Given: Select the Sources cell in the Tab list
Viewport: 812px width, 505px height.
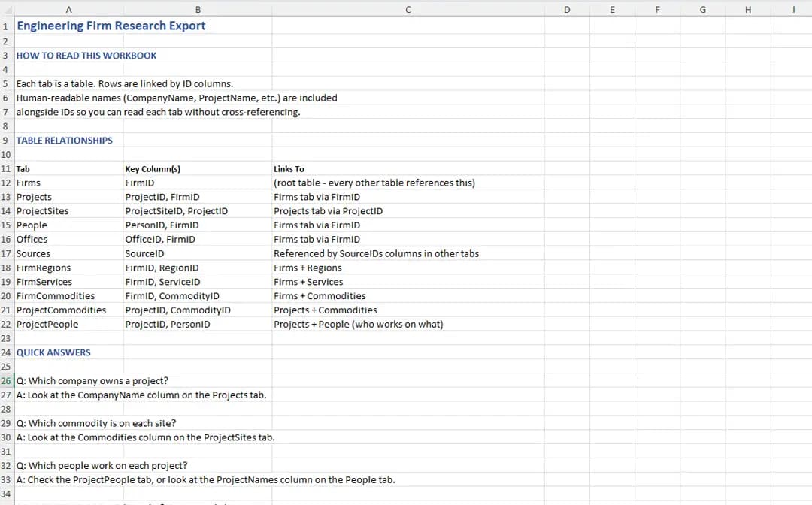Looking at the screenshot, I should click(x=68, y=253).
